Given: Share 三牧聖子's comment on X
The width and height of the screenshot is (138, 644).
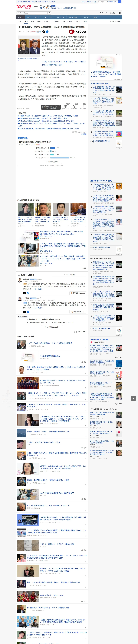Looking at the screenshot, I should (24, 312).
